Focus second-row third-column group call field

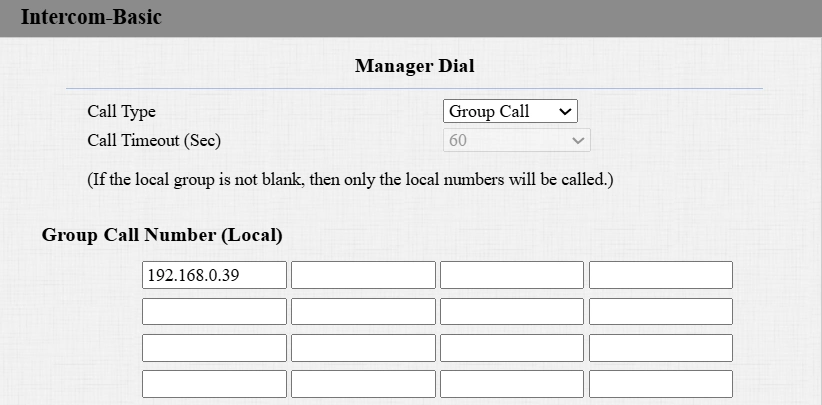click(x=512, y=312)
